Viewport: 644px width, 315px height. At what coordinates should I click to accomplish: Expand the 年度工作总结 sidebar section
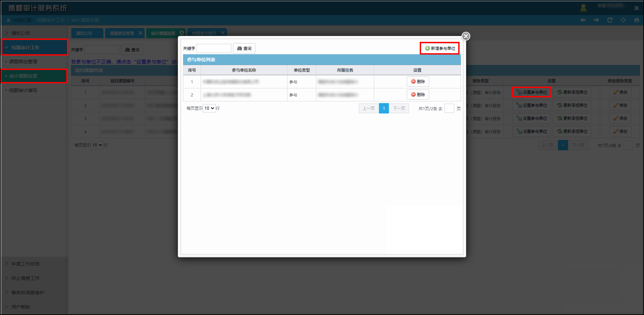(25, 264)
